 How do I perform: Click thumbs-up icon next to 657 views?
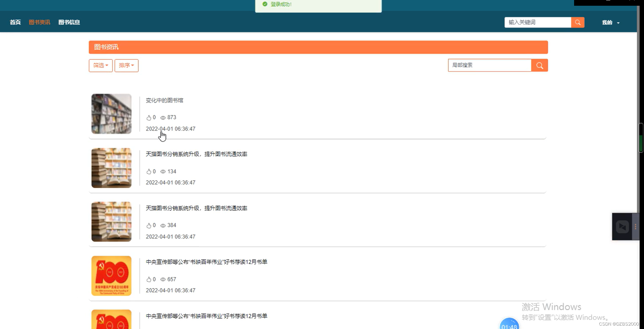pyautogui.click(x=149, y=279)
